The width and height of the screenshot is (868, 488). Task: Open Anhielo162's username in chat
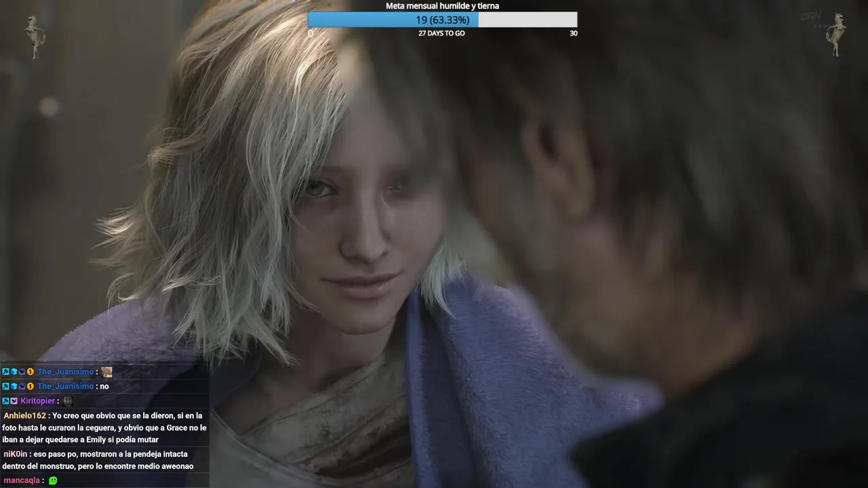click(x=25, y=415)
